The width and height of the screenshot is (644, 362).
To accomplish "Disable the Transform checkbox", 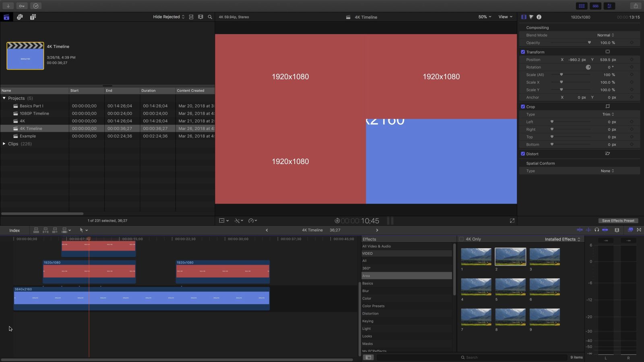I will click(523, 52).
